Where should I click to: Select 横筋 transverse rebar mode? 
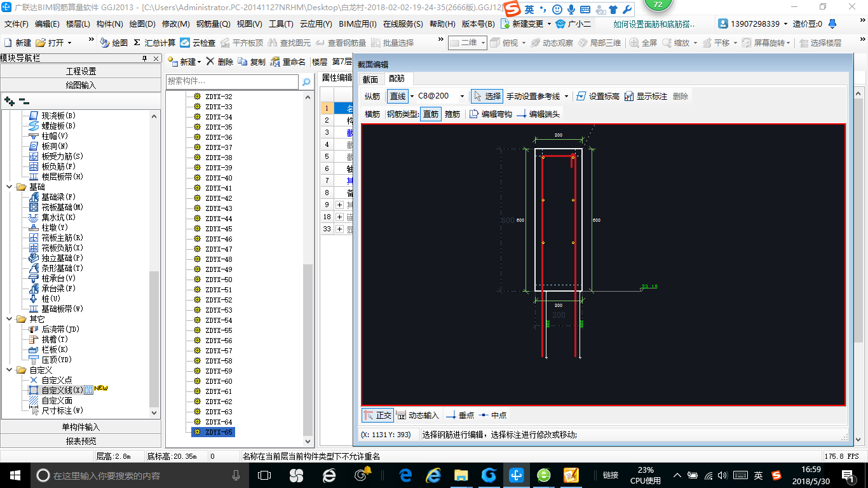[x=372, y=114]
